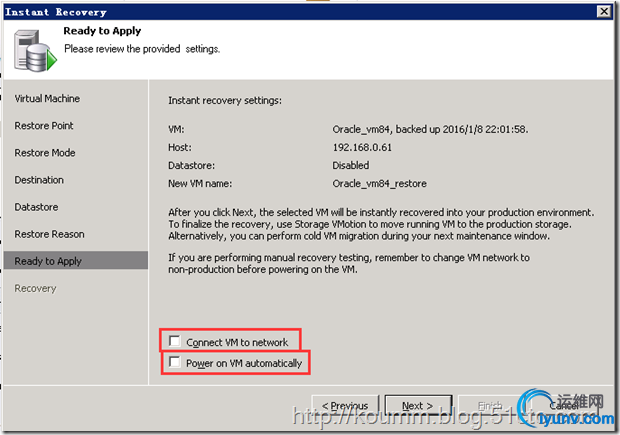Cancel the Instant Recovery wizard

coord(563,406)
